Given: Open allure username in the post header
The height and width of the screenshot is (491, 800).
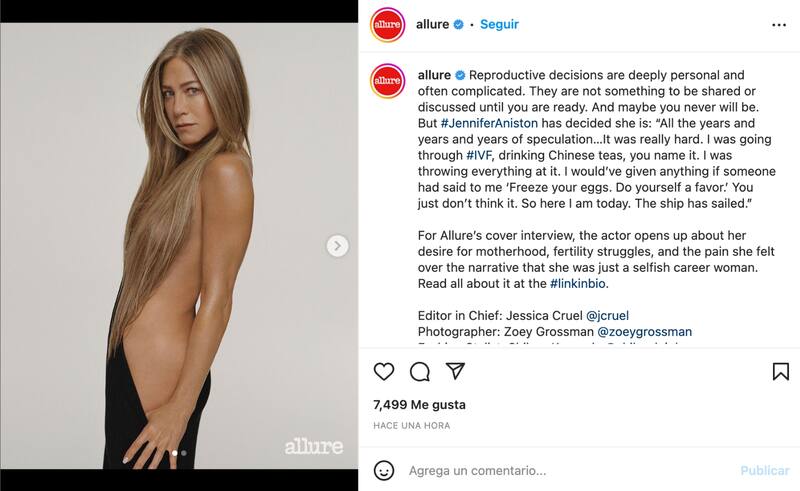Looking at the screenshot, I should pos(432,24).
